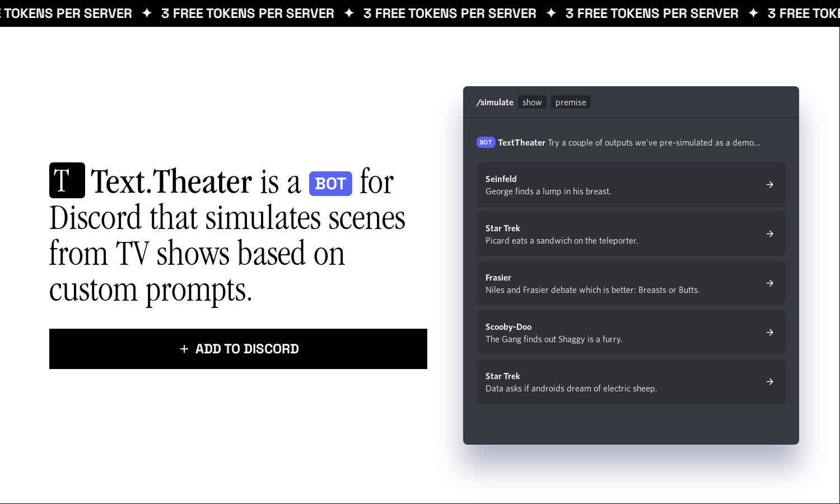
Task: Click 'Picard eats a sandwich on the teleporter.'
Action: click(x=562, y=241)
